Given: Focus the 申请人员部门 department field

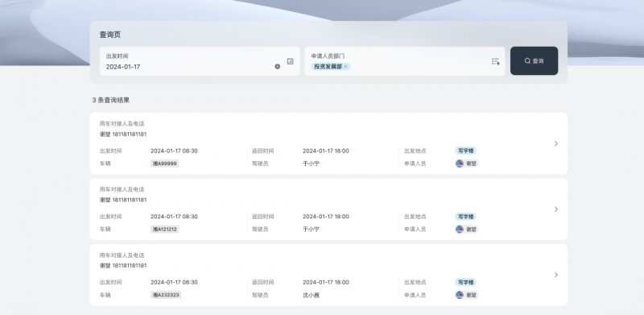Looking at the screenshot, I should 405,61.
